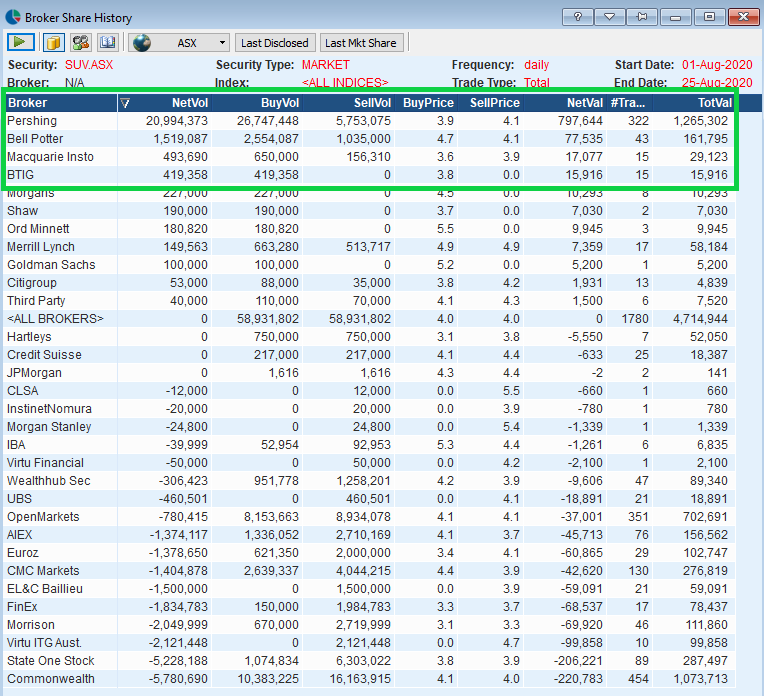Open the broker group people icon
This screenshot has width=764, height=696.
[x=80, y=42]
